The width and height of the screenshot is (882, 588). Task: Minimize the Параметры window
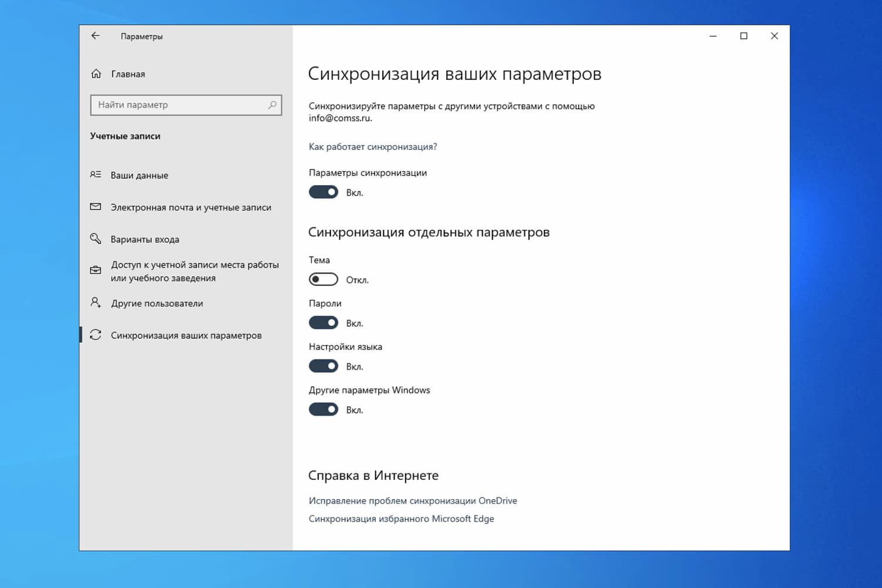pyautogui.click(x=713, y=36)
